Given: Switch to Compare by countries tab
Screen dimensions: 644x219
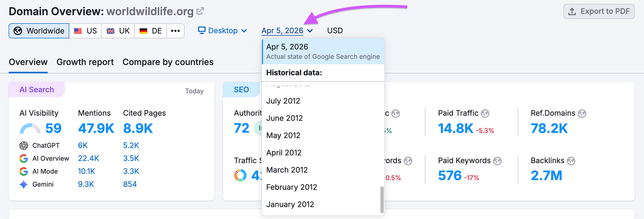Looking at the screenshot, I should pos(168,62).
